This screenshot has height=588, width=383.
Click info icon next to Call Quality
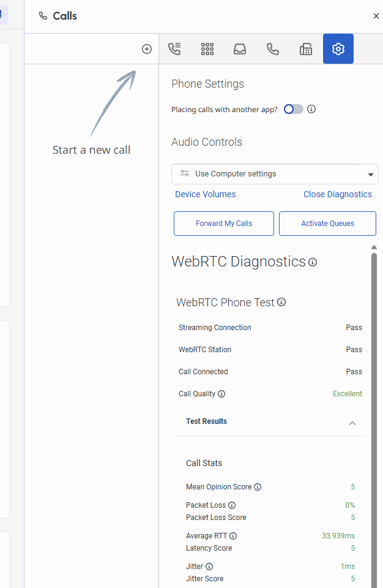click(221, 394)
